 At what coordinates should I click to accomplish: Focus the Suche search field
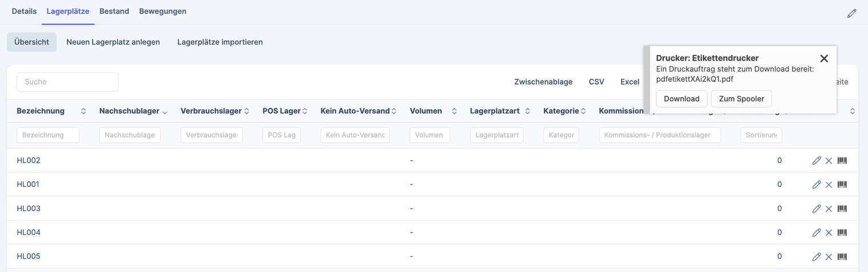(67, 82)
